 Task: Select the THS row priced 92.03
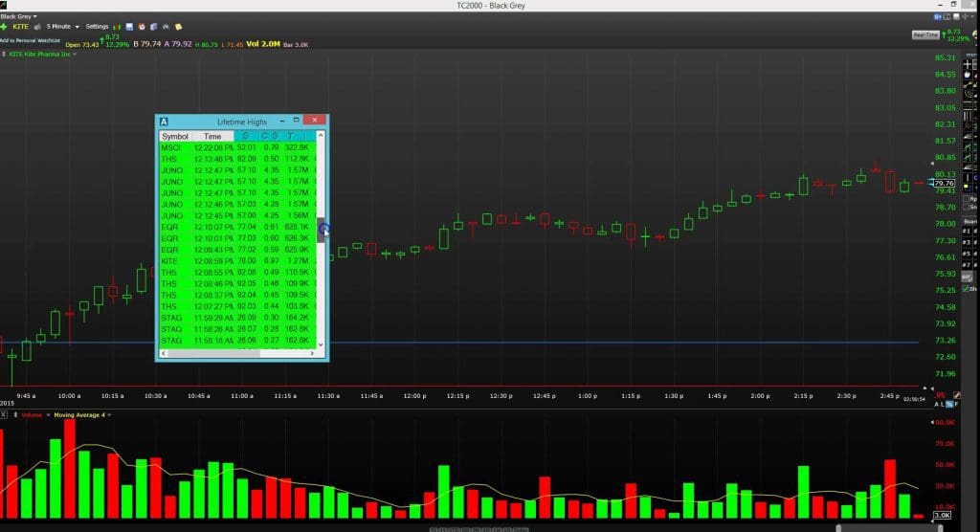237,306
